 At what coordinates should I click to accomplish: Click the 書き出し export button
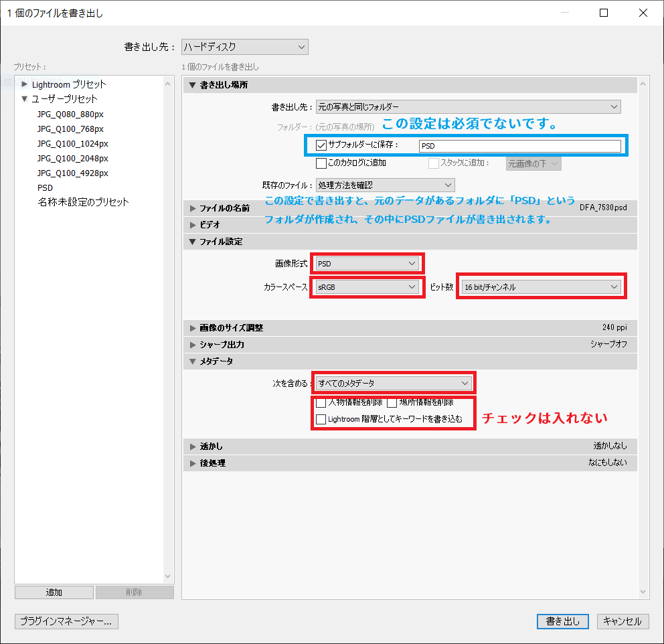[562, 621]
